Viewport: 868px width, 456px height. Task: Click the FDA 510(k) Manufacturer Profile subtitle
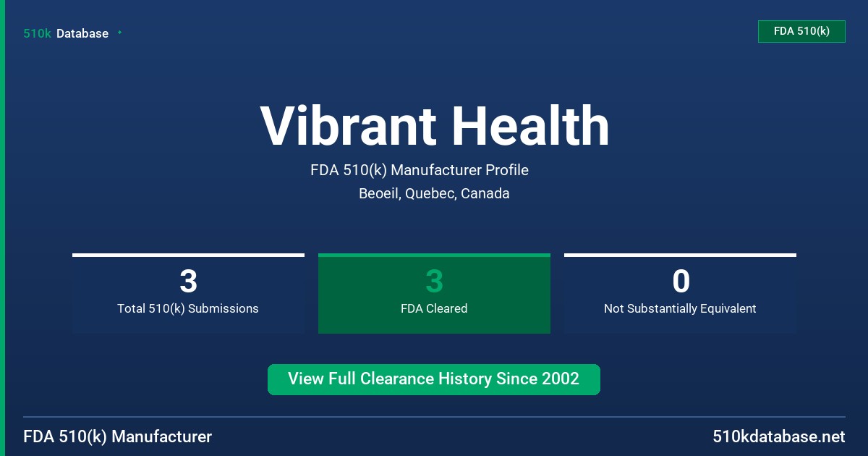point(420,171)
